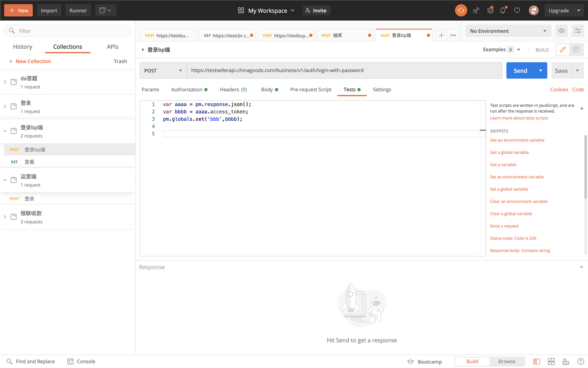Click the New button
Image resolution: width=588 pixels, height=368 pixels.
click(x=18, y=10)
